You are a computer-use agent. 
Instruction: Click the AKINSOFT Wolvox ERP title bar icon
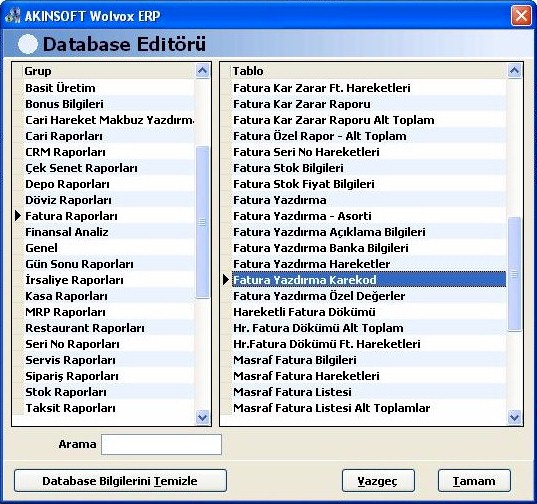12,15
